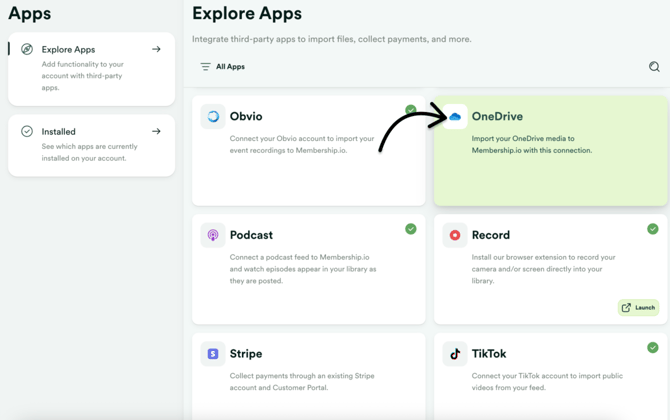Open the Podcast app card title

(251, 235)
